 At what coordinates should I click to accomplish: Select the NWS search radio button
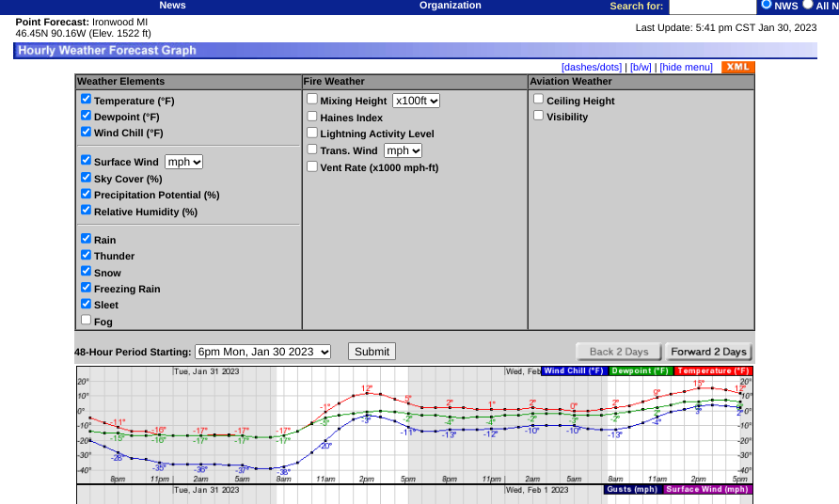(767, 5)
